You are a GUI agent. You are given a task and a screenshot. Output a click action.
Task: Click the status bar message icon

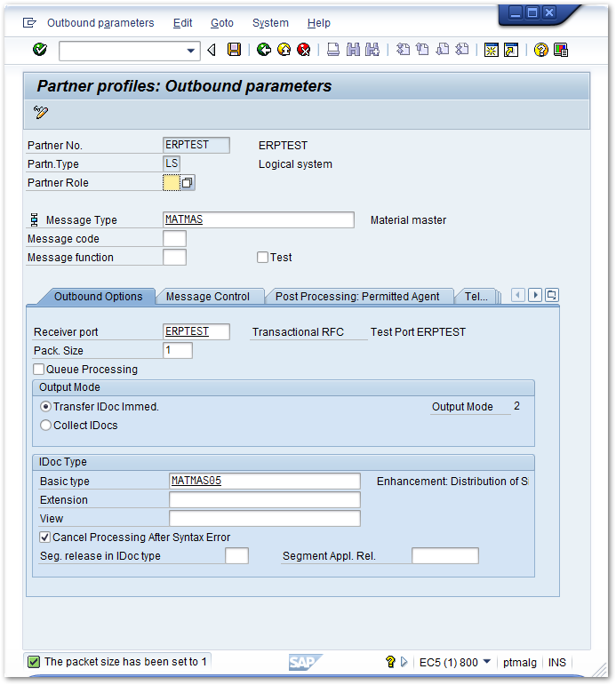(34, 662)
